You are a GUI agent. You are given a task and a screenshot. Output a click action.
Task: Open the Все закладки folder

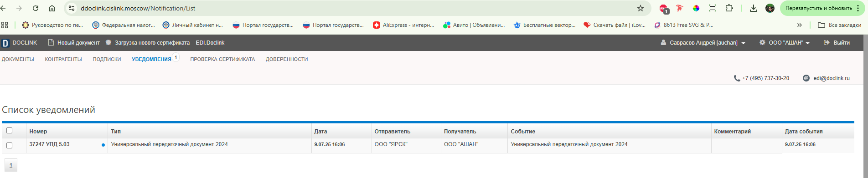coord(840,25)
